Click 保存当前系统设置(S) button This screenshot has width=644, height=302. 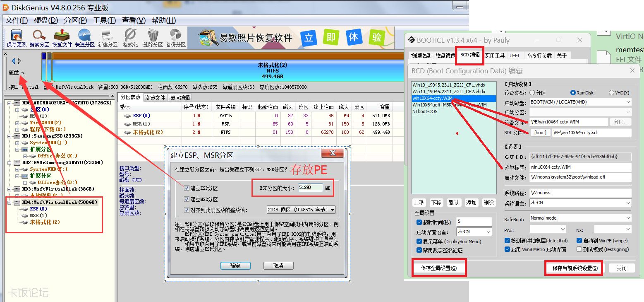575,268
